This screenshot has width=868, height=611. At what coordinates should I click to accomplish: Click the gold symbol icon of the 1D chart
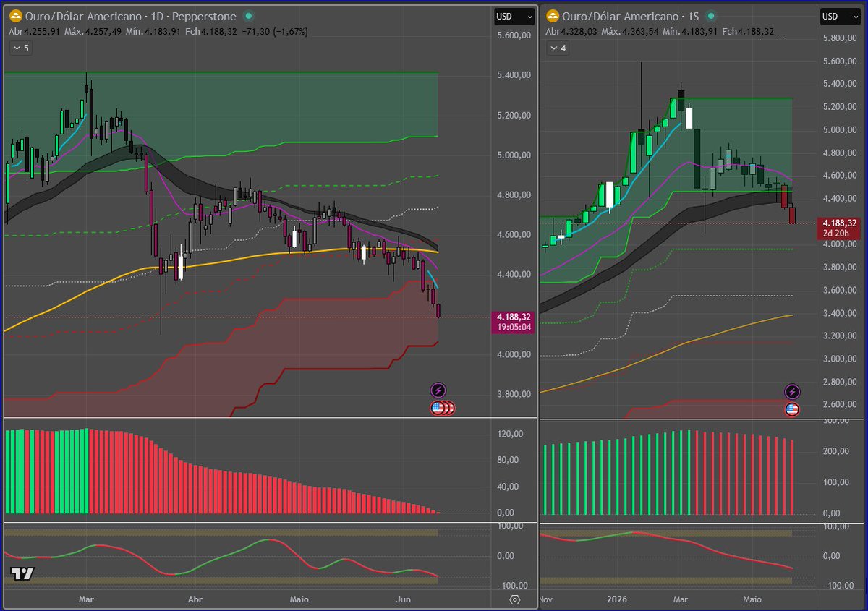click(x=14, y=16)
